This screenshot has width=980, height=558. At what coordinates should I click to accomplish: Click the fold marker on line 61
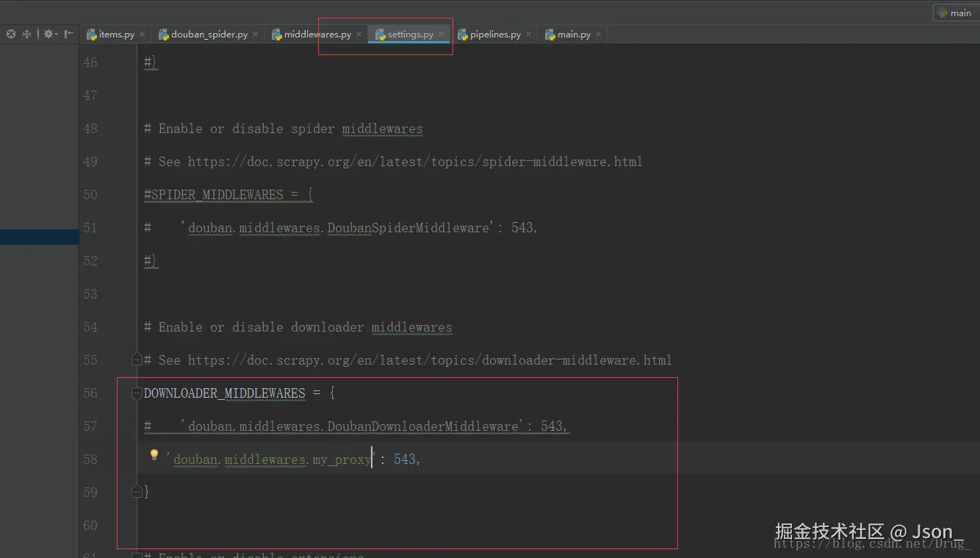[x=137, y=555]
